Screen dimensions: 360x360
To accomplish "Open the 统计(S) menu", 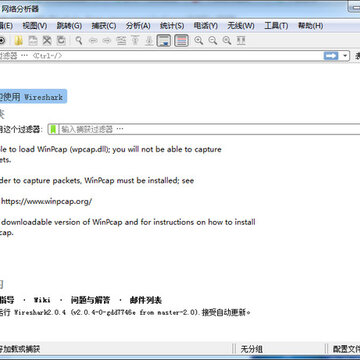I will [172, 26].
